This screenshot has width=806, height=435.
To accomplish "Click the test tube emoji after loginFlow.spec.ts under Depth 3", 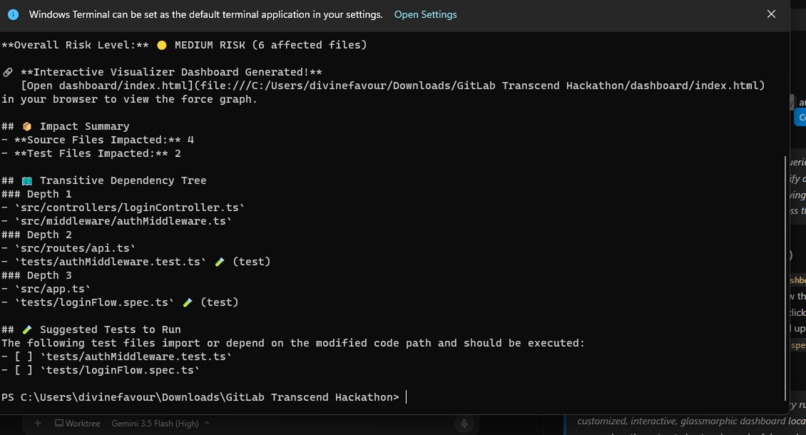I will (x=187, y=302).
